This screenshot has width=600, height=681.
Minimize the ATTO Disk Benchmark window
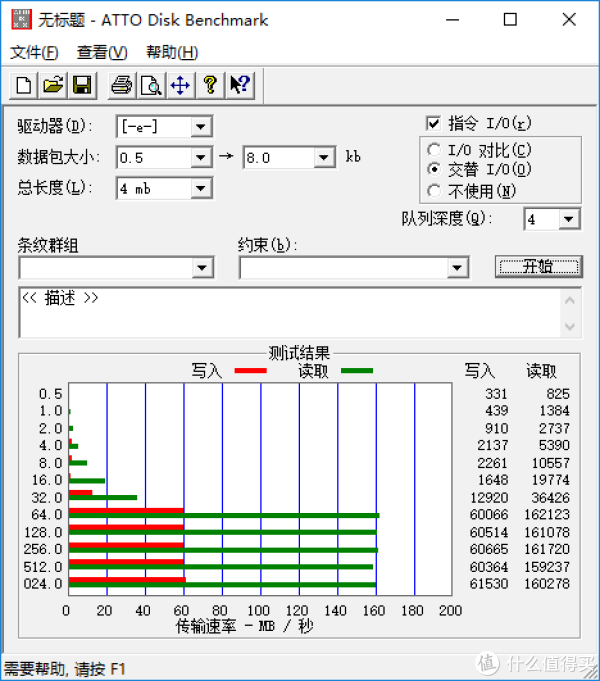click(452, 20)
